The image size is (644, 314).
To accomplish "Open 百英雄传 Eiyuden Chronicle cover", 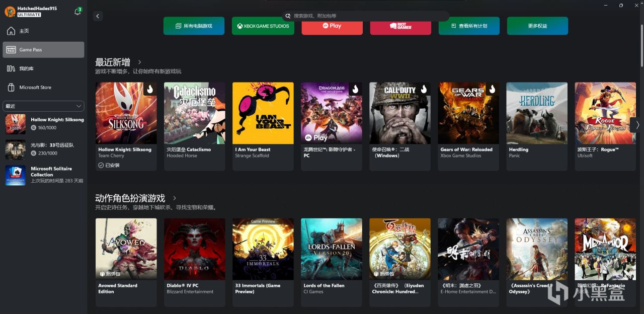I will coord(399,249).
